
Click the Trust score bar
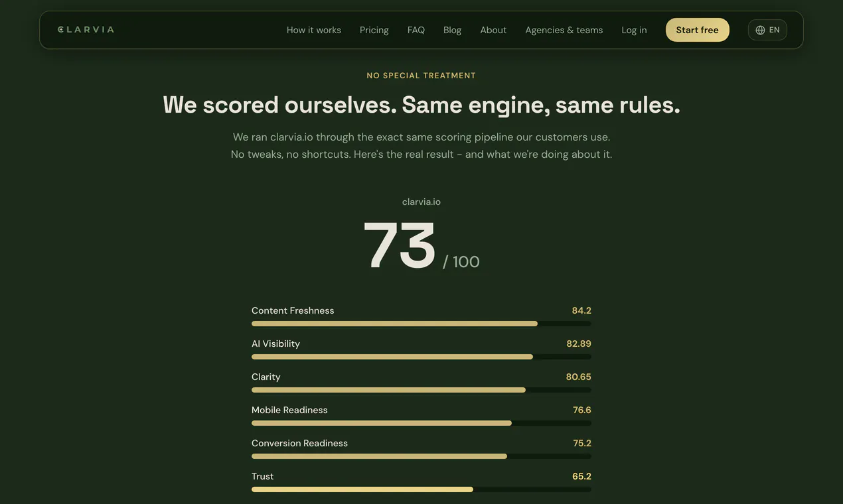click(x=421, y=489)
